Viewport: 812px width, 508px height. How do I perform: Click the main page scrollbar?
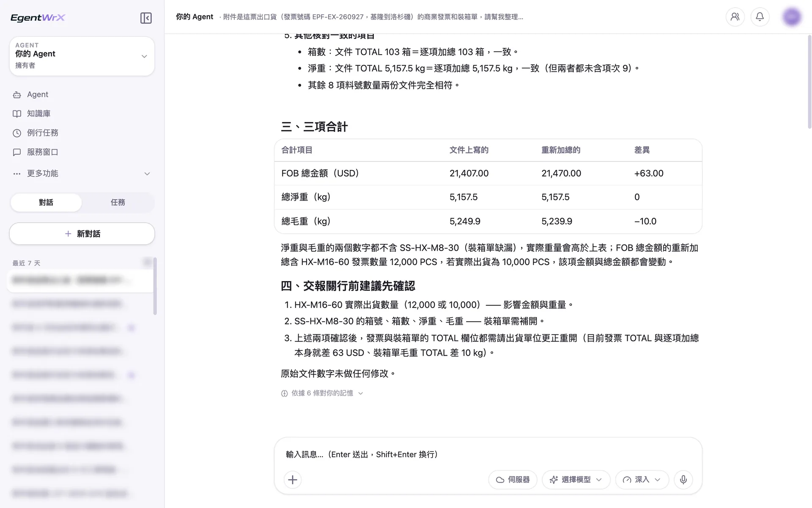point(809,82)
